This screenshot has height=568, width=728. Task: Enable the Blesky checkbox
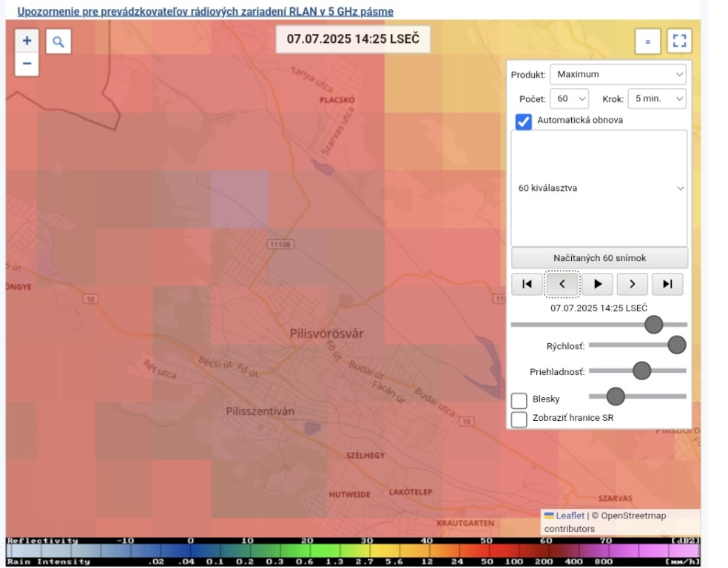click(519, 400)
